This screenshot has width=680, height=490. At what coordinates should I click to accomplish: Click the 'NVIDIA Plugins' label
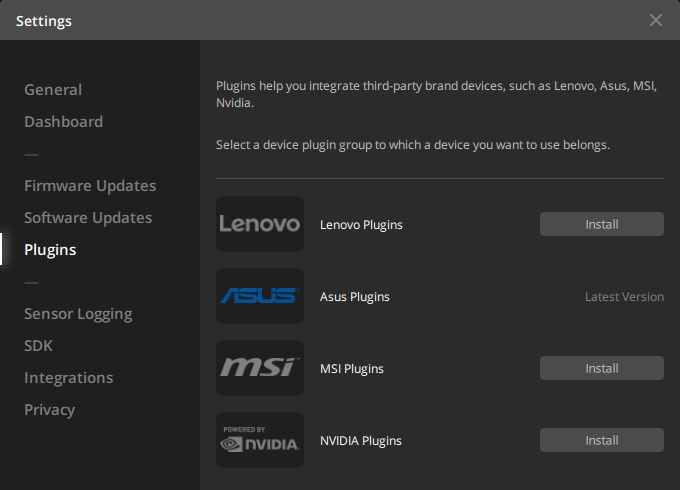[x=361, y=441]
